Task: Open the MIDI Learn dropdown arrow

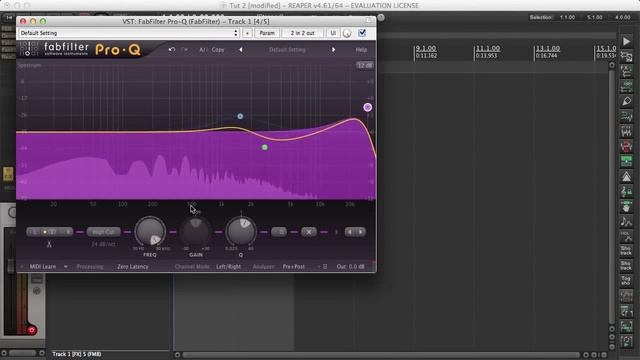Action: click(x=65, y=267)
